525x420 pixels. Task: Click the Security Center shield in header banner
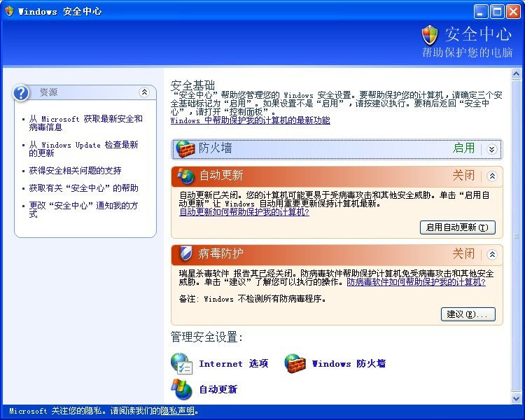[430, 35]
